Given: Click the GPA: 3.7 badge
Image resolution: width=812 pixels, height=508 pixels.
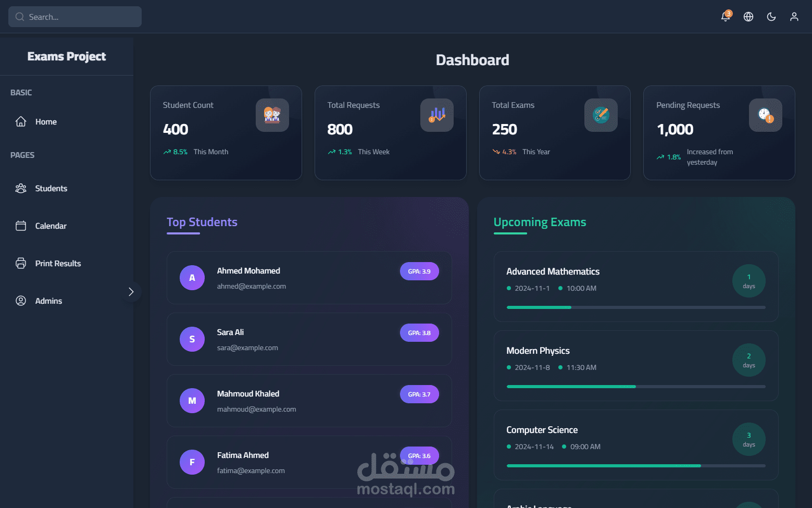Looking at the screenshot, I should pyautogui.click(x=419, y=394).
